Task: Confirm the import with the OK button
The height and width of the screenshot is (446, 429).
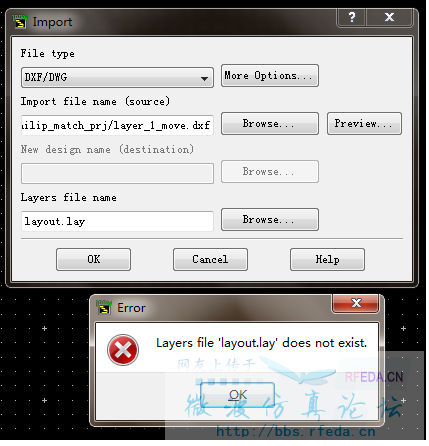Action: coord(94,261)
